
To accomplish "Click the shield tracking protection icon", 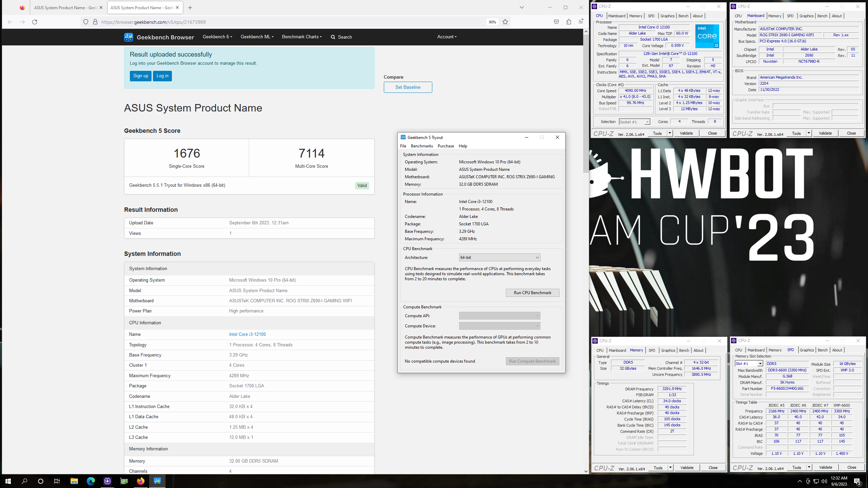I will 86,22.
